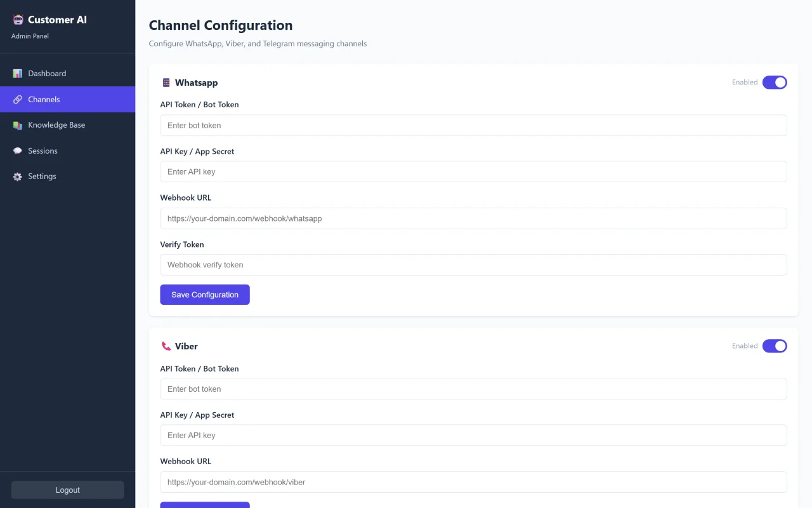Focus the Viber API Token field

click(x=473, y=389)
